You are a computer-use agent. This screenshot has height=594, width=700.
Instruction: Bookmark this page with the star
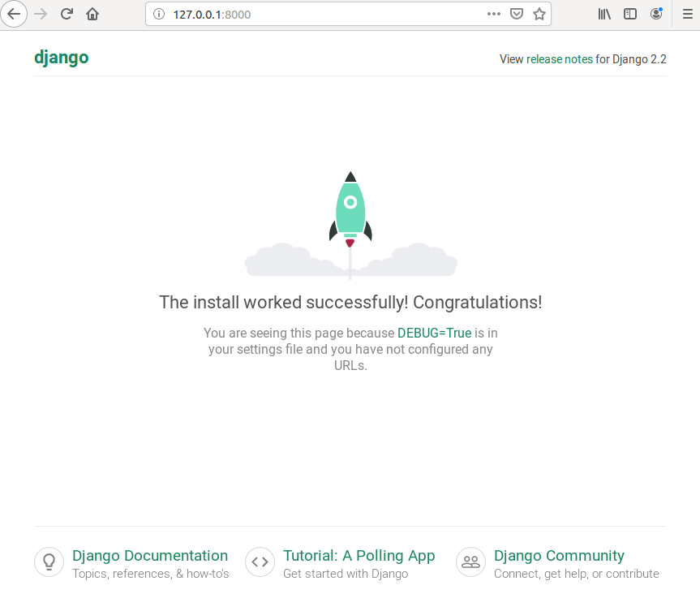pos(539,14)
